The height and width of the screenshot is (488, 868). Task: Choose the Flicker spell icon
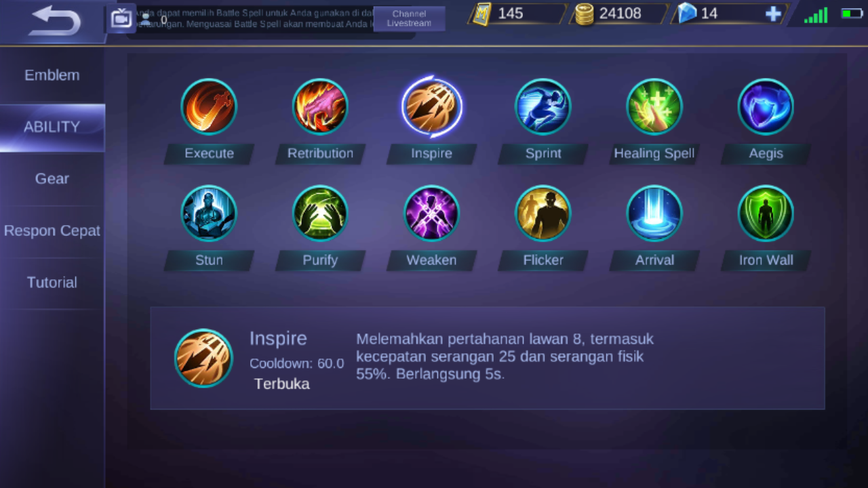pyautogui.click(x=543, y=213)
